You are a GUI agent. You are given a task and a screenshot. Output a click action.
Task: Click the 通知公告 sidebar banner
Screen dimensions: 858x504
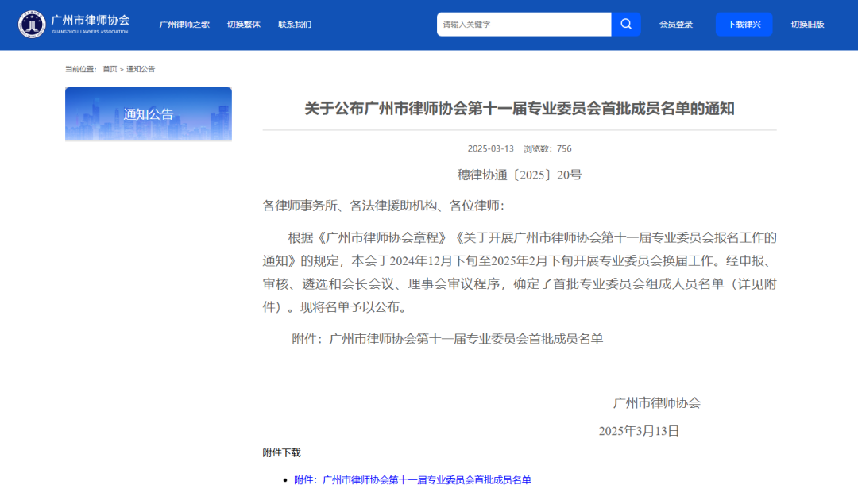pyautogui.click(x=149, y=113)
